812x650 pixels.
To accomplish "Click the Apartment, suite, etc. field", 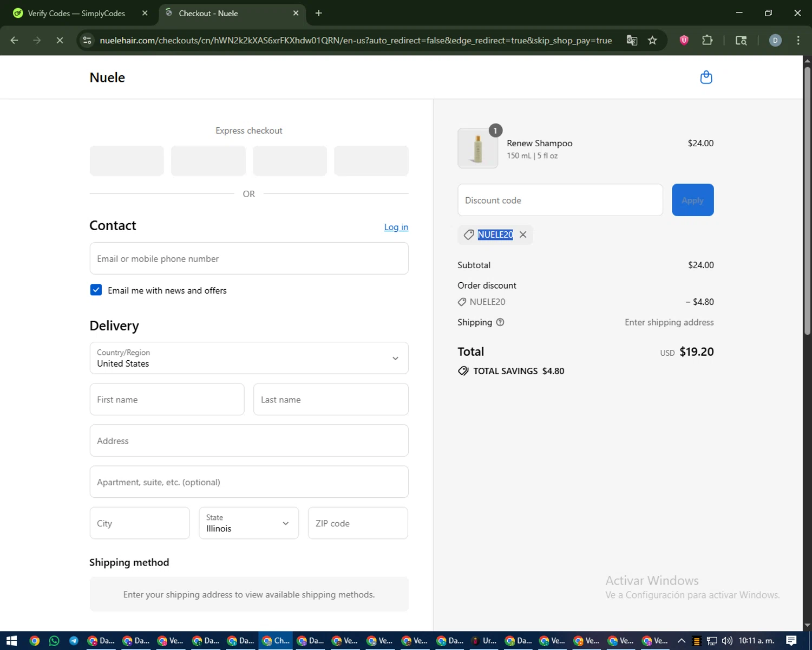I will 249,482.
